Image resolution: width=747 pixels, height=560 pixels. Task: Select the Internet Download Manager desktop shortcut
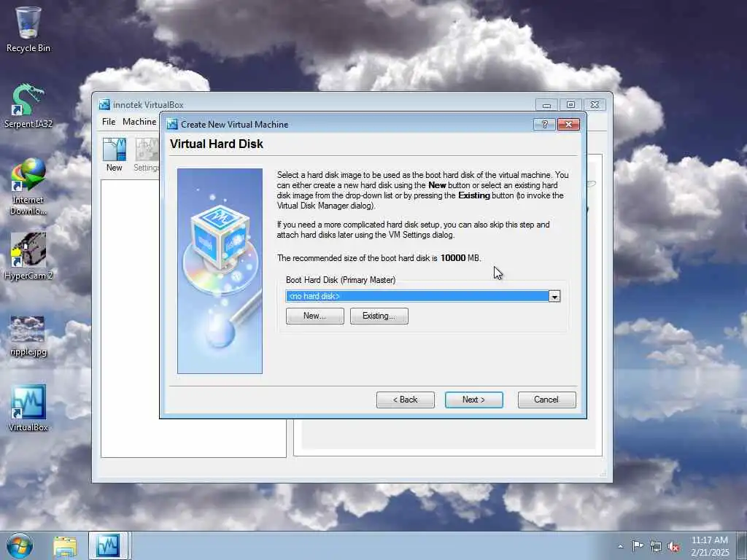pos(28,186)
